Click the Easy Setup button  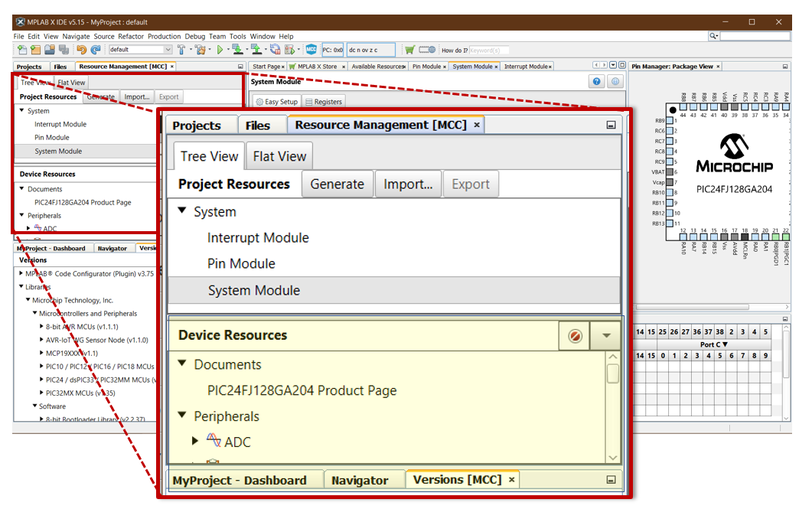pos(276,102)
